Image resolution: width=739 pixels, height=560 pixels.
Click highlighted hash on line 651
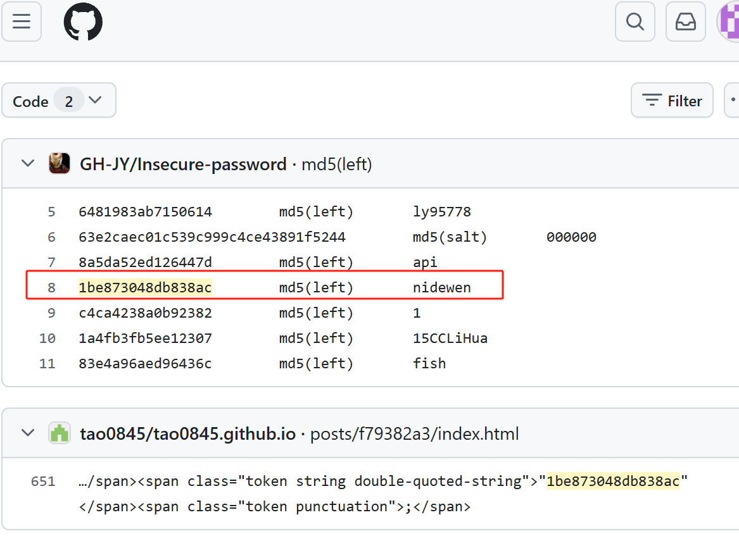pyautogui.click(x=613, y=482)
